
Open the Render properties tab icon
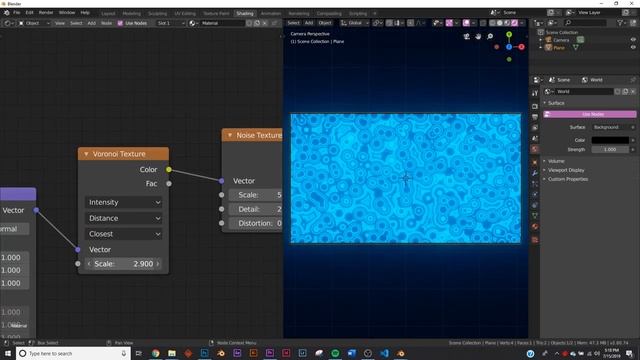click(x=535, y=107)
